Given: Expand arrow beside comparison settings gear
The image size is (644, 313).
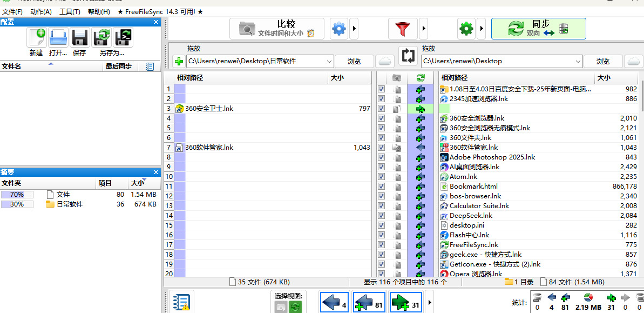Looking at the screenshot, I should (354, 29).
